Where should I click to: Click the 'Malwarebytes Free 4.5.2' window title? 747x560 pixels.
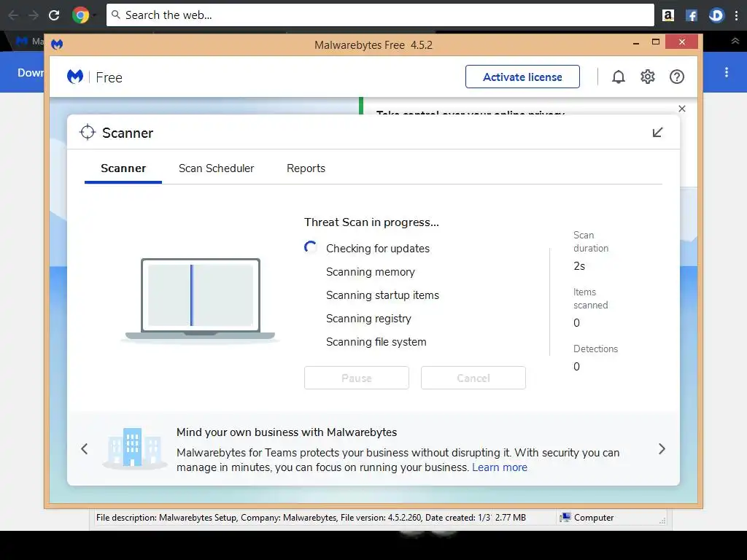click(x=373, y=44)
